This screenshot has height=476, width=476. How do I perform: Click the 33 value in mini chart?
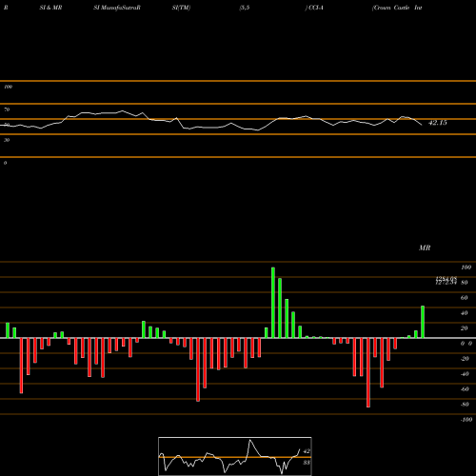(x=307, y=463)
